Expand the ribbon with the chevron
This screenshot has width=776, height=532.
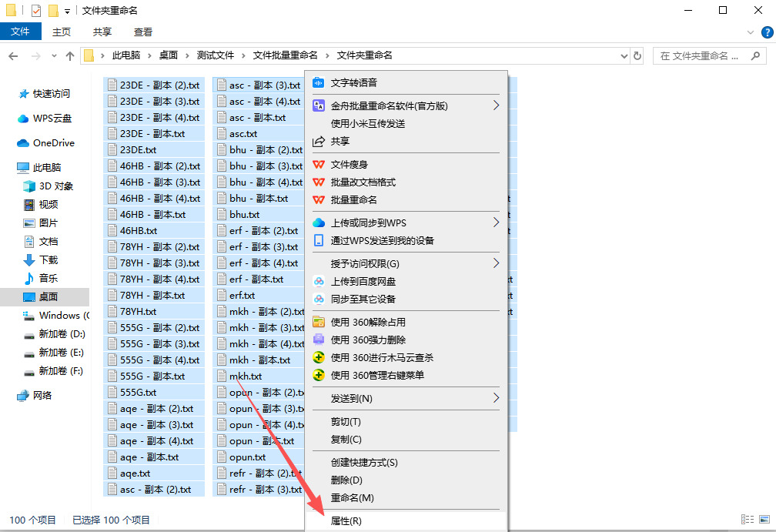[751, 32]
